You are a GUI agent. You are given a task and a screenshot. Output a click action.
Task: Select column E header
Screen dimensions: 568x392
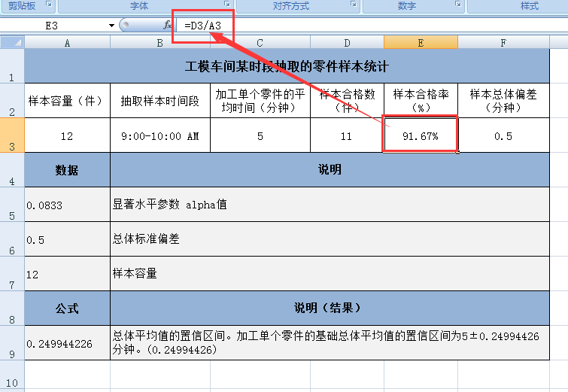point(421,43)
